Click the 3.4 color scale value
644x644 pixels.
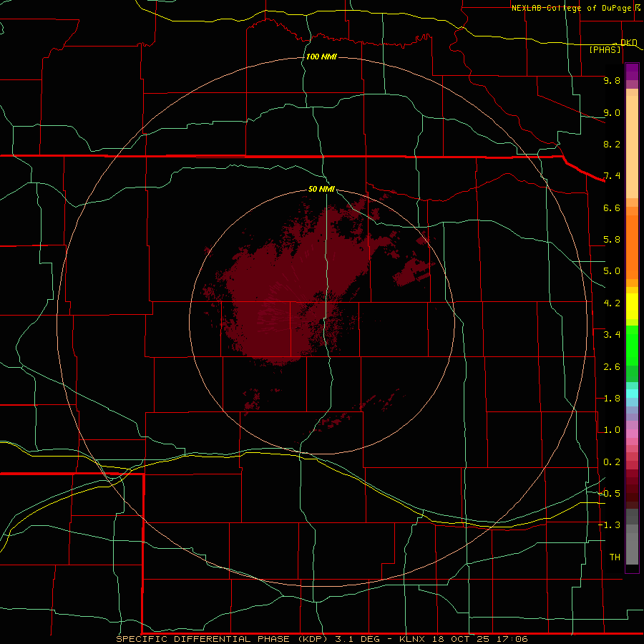(612, 335)
